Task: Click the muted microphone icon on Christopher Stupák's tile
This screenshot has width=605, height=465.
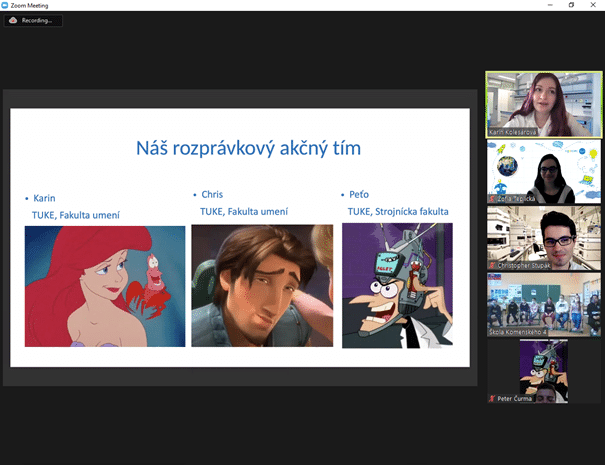Action: (492, 265)
